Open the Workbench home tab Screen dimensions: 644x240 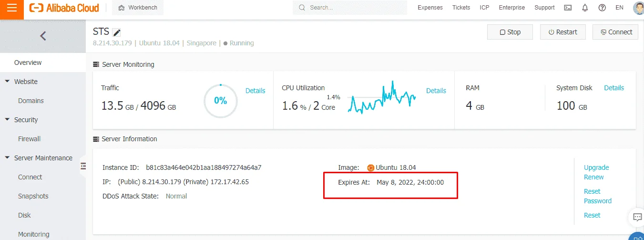(138, 8)
